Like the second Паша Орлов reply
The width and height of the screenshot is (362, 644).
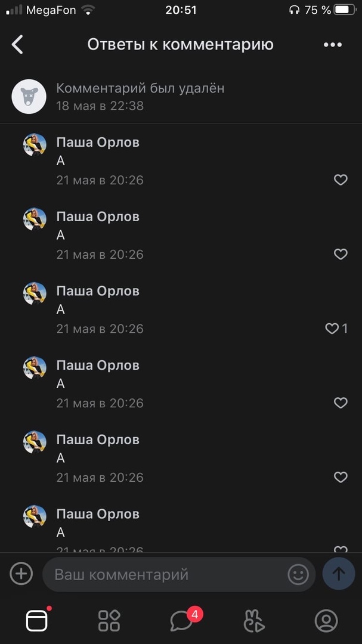click(341, 255)
